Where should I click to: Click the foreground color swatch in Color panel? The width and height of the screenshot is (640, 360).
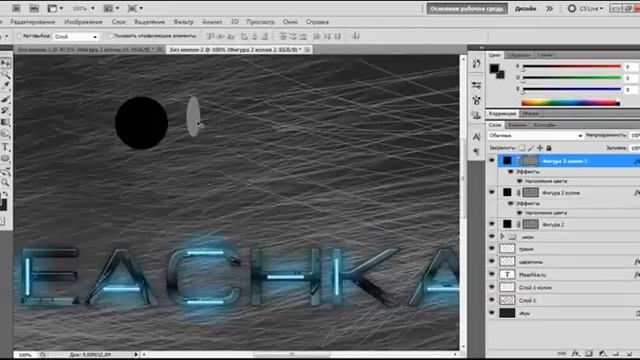(494, 69)
